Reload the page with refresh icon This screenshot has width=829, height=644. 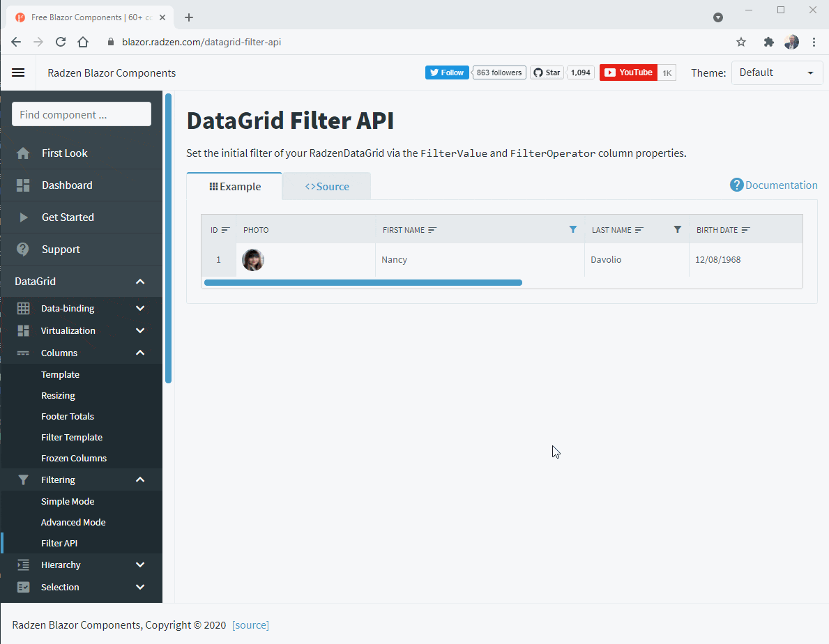point(61,42)
